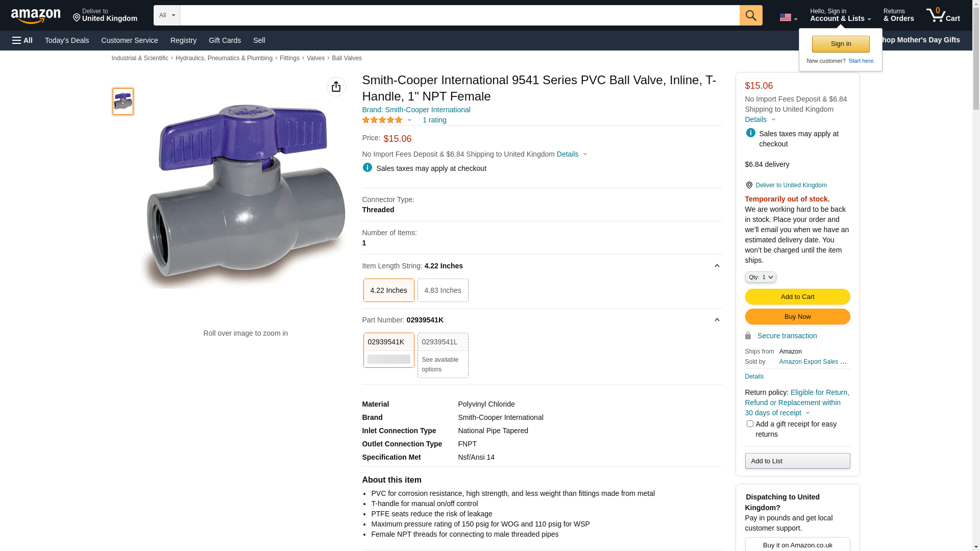
Task: Click the search magnifier button
Action: pos(751,15)
